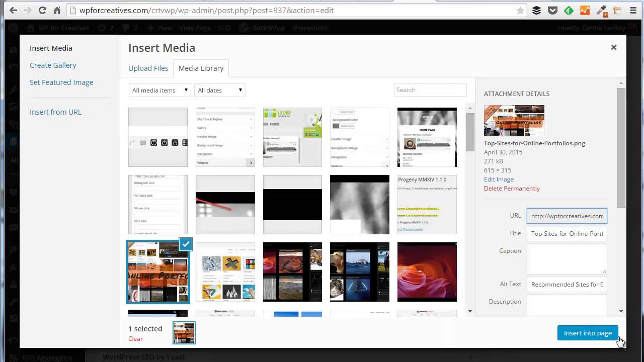Save page with the Pocket extension icon
Screen dimensions: 644x362
click(553, 10)
